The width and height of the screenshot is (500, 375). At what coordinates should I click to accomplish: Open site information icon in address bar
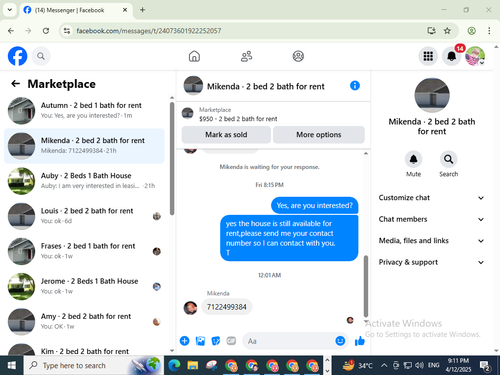point(67,31)
